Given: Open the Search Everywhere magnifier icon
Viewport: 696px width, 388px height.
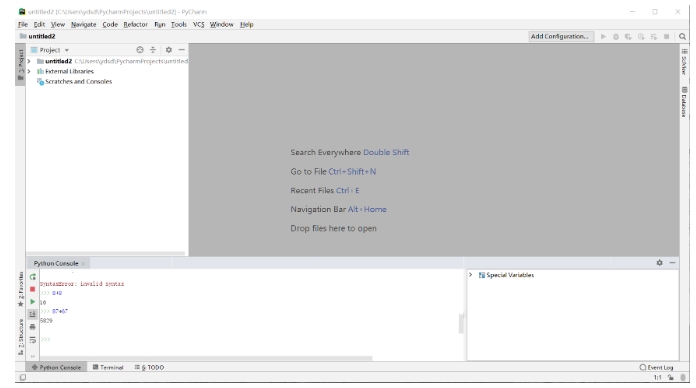Looking at the screenshot, I should point(682,36).
